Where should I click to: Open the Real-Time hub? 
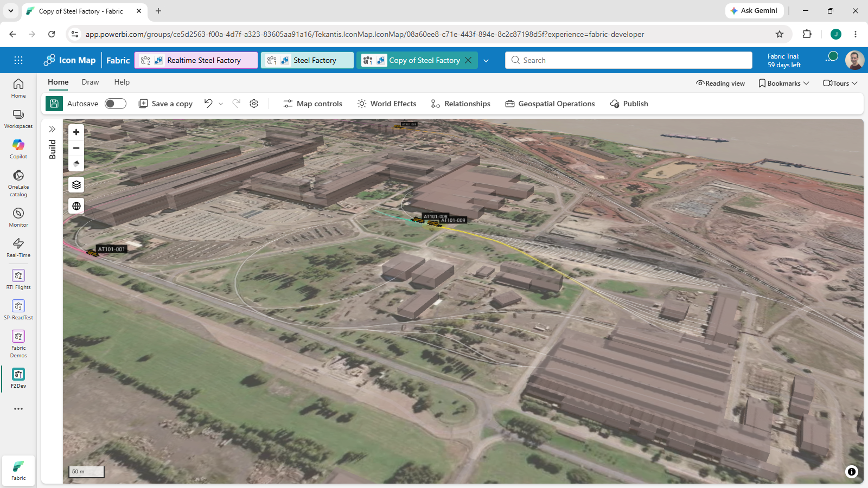[x=18, y=247]
